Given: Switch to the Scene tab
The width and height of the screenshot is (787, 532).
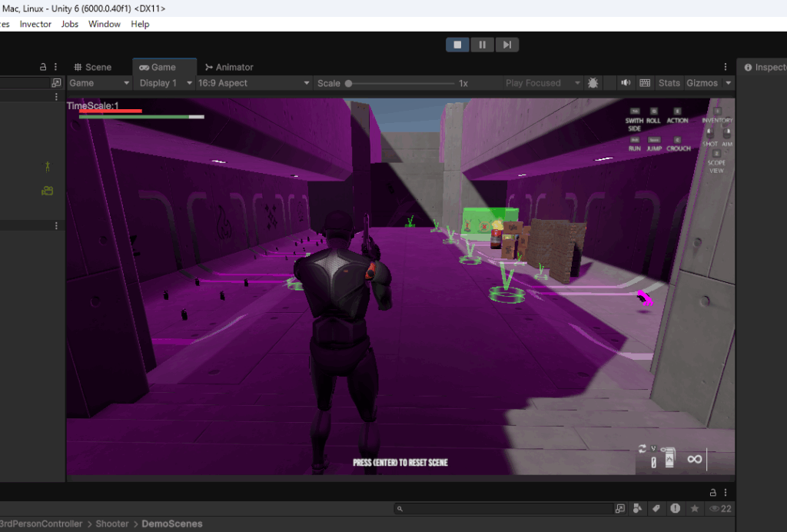Looking at the screenshot, I should click(92, 68).
